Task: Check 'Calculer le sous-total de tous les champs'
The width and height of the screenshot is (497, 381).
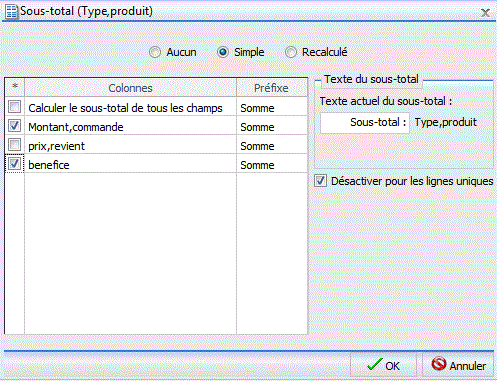Action: click(15, 107)
